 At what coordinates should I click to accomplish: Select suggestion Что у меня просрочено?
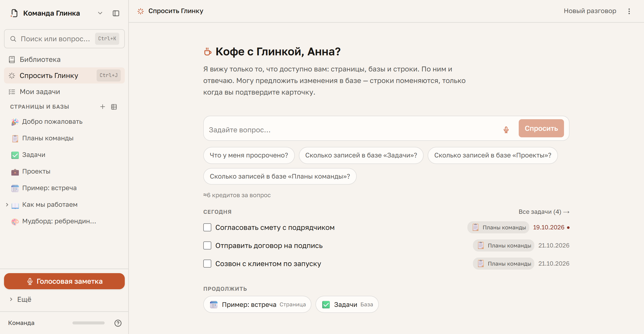(249, 155)
